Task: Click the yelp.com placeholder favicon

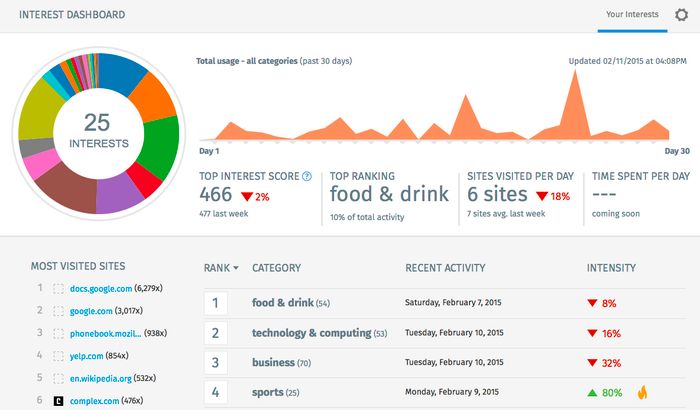Action: pyautogui.click(x=58, y=355)
